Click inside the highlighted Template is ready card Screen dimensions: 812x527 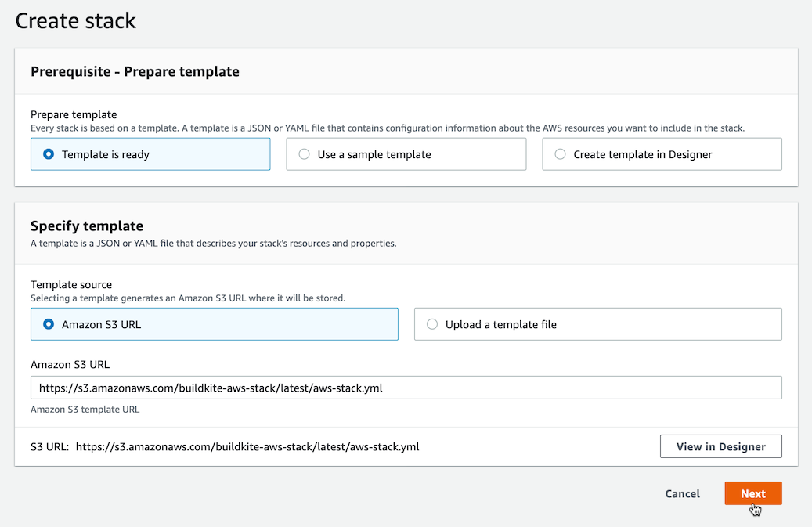click(150, 153)
